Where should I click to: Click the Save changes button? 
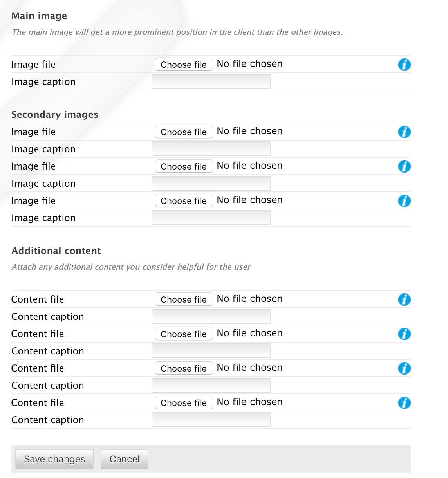[54, 459]
